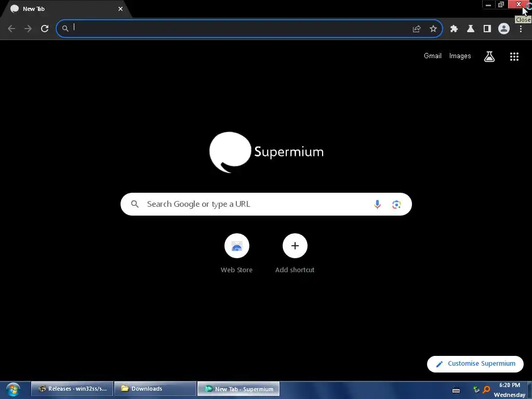This screenshot has height=399, width=532.
Task: Open the Gmail link
Action: [x=433, y=56]
